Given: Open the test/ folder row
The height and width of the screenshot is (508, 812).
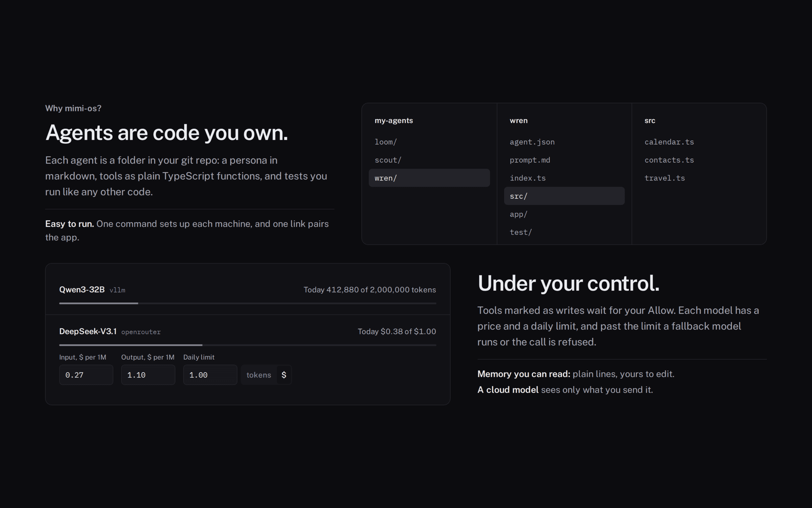Looking at the screenshot, I should pos(564,232).
